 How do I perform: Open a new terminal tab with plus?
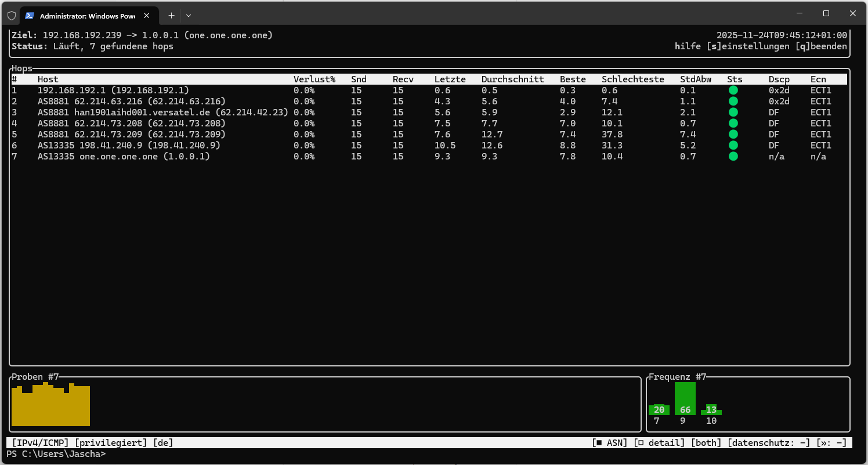pyautogui.click(x=171, y=16)
